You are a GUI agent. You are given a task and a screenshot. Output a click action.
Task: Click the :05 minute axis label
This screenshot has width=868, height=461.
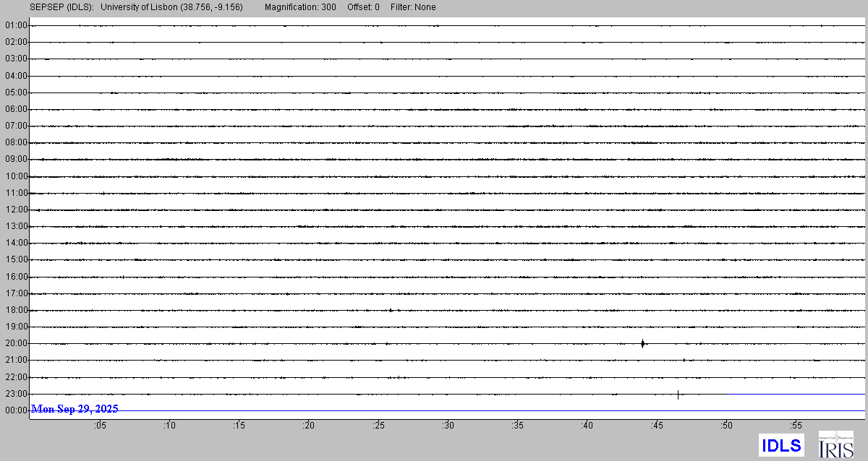click(100, 426)
